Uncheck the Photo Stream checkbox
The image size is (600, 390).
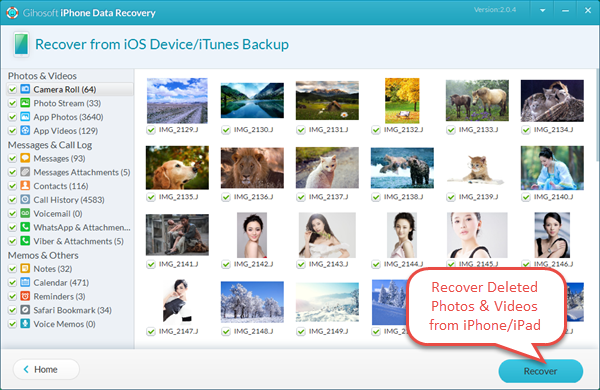coord(13,103)
